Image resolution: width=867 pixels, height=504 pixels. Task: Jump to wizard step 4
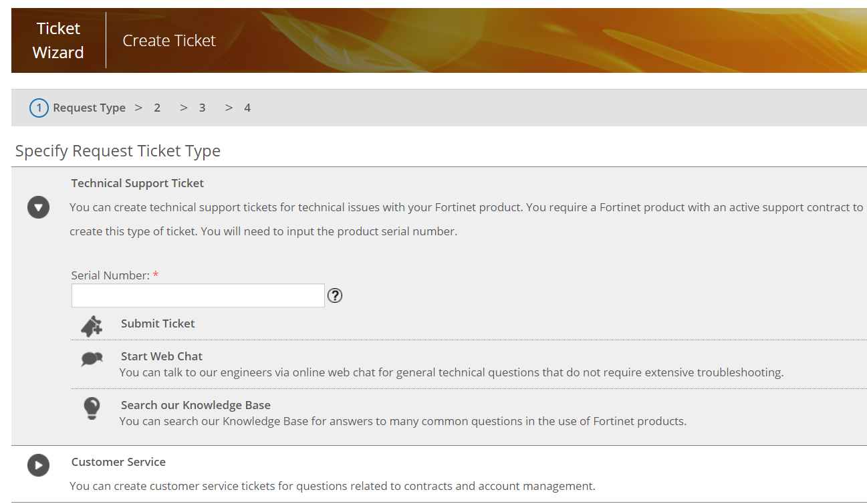pyautogui.click(x=247, y=108)
